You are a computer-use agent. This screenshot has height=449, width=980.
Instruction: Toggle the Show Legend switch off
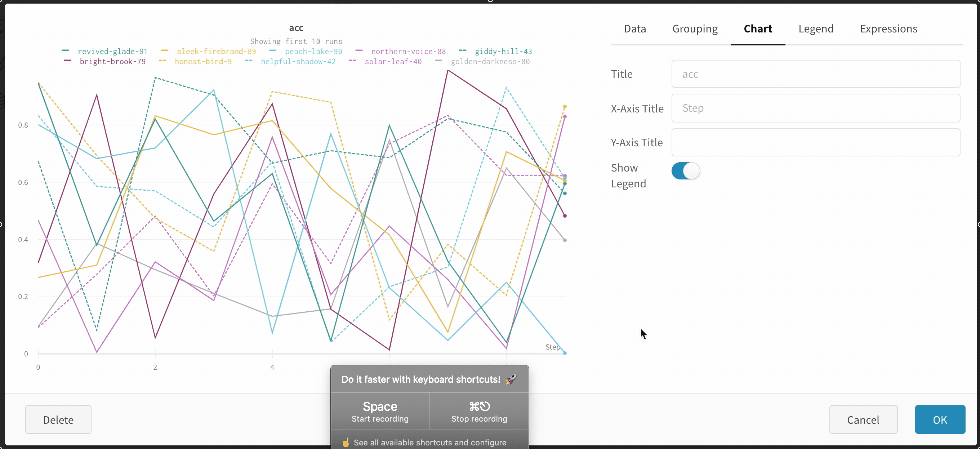point(686,171)
